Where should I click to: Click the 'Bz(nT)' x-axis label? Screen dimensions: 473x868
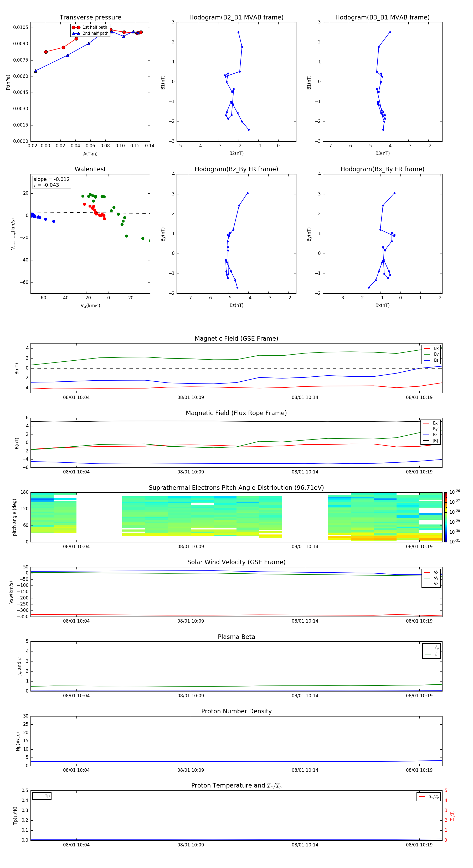click(x=236, y=305)
